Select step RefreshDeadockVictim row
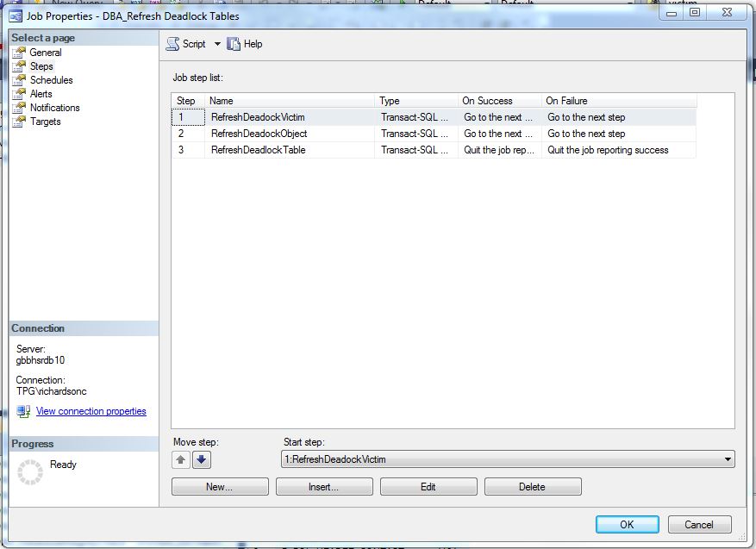 pyautogui.click(x=434, y=117)
